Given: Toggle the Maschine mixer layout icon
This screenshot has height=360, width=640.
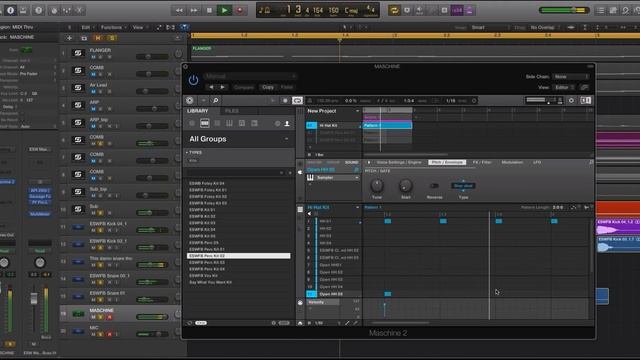Looking at the screenshot, I should [x=585, y=100].
